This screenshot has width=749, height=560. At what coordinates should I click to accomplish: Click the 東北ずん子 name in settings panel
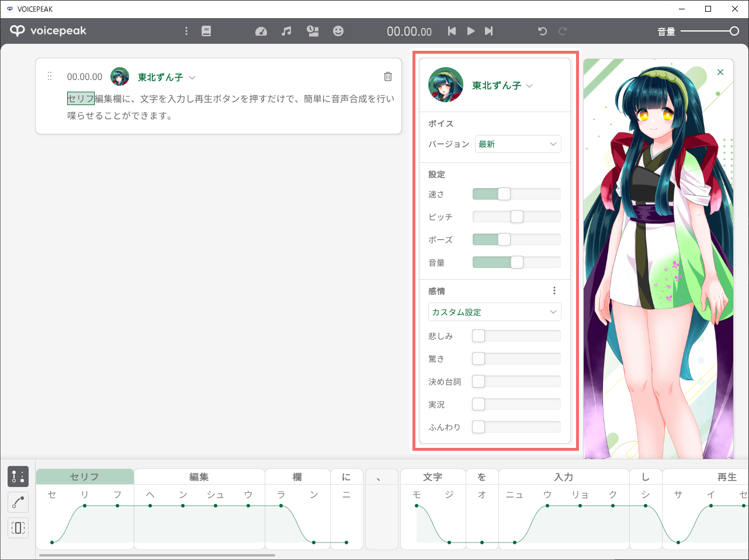tap(497, 85)
